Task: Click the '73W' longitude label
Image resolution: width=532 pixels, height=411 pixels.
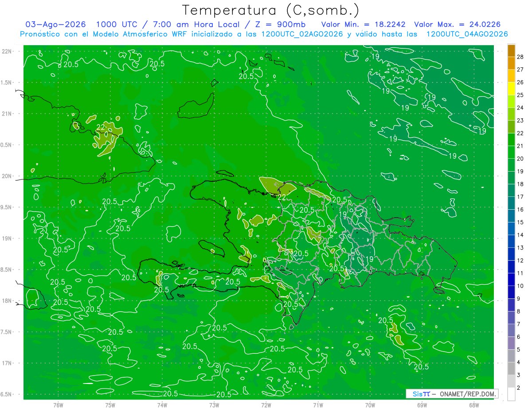Action: [214, 405]
